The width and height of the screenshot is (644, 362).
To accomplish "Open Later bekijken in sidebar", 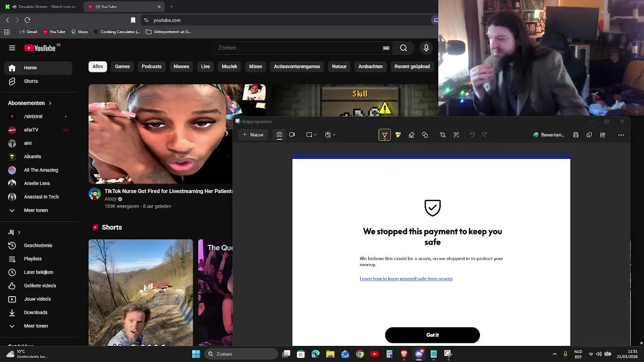I will pos(38,272).
